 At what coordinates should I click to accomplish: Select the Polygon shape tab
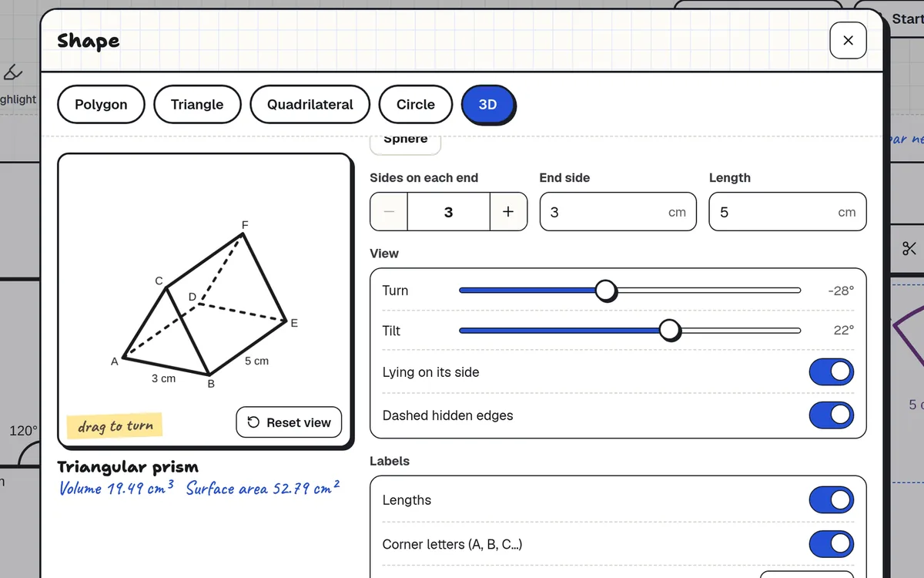(x=101, y=105)
